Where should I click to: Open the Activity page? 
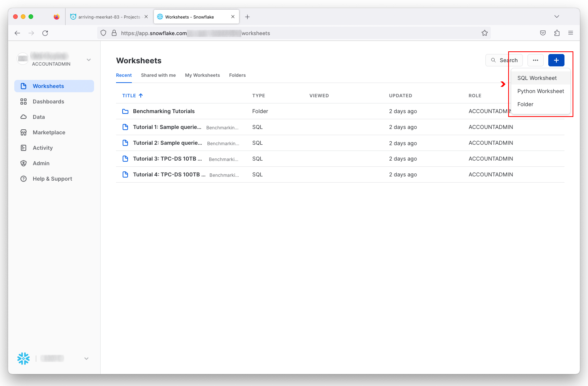42,148
